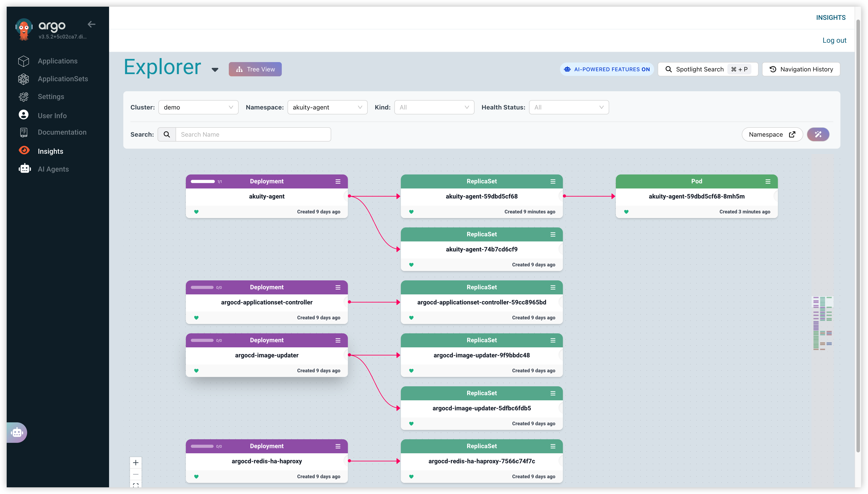Click health heart on argocd-redis-ha-haproxy-7566c74f7c card
The image size is (868, 494).
coord(411,476)
